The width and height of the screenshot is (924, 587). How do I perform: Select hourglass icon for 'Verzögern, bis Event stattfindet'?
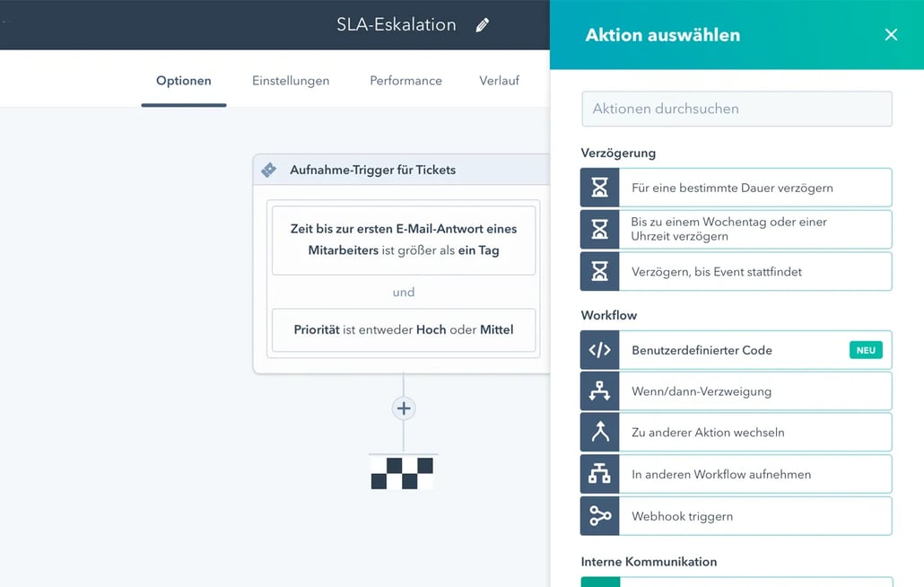click(x=600, y=271)
